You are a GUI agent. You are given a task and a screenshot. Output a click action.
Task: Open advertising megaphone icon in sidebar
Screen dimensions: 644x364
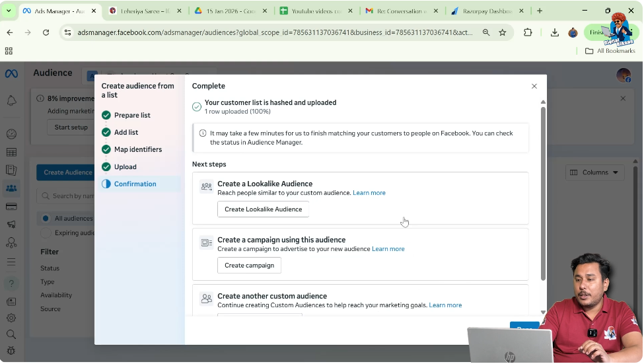(x=11, y=225)
